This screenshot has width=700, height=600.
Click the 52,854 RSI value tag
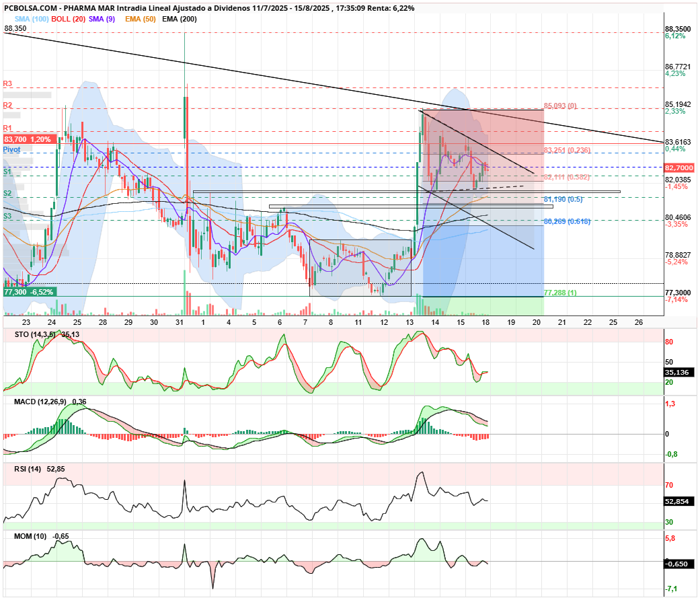(x=679, y=501)
